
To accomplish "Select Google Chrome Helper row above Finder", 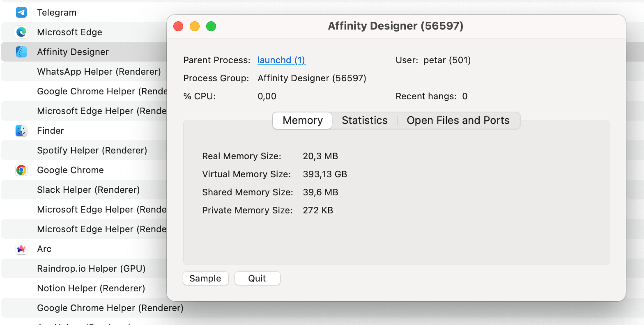I will pyautogui.click(x=84, y=91).
